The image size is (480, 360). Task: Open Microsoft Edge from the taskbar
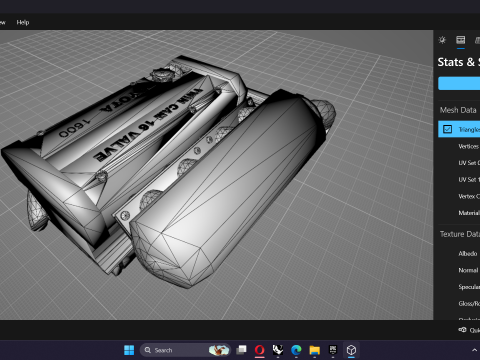pyautogui.click(x=296, y=350)
